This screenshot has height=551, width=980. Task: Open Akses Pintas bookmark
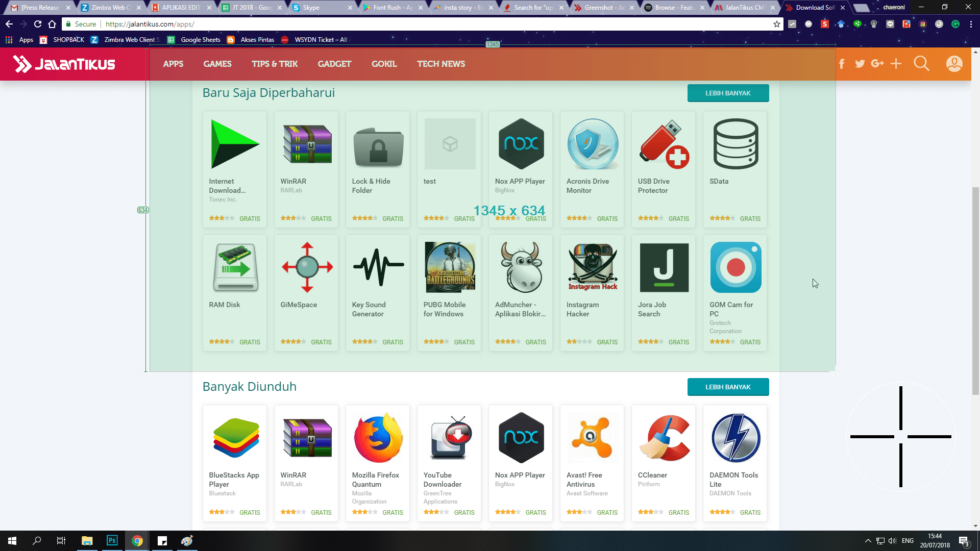(251, 39)
